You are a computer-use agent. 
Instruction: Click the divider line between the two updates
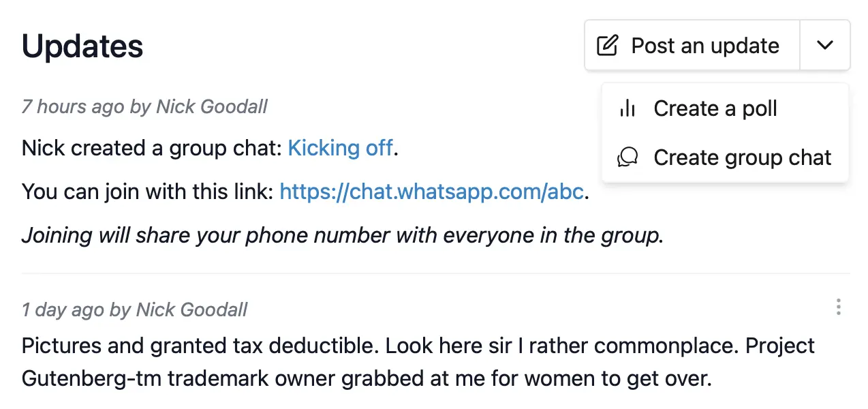click(x=436, y=273)
